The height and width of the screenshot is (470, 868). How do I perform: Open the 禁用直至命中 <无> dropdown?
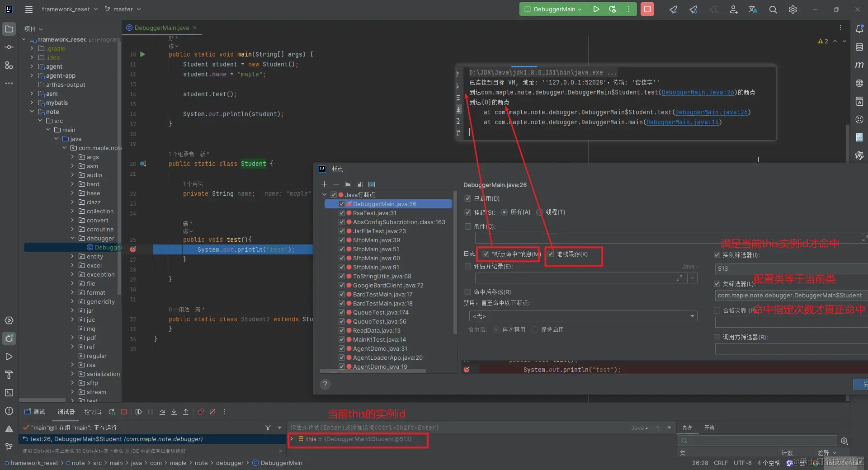click(583, 316)
